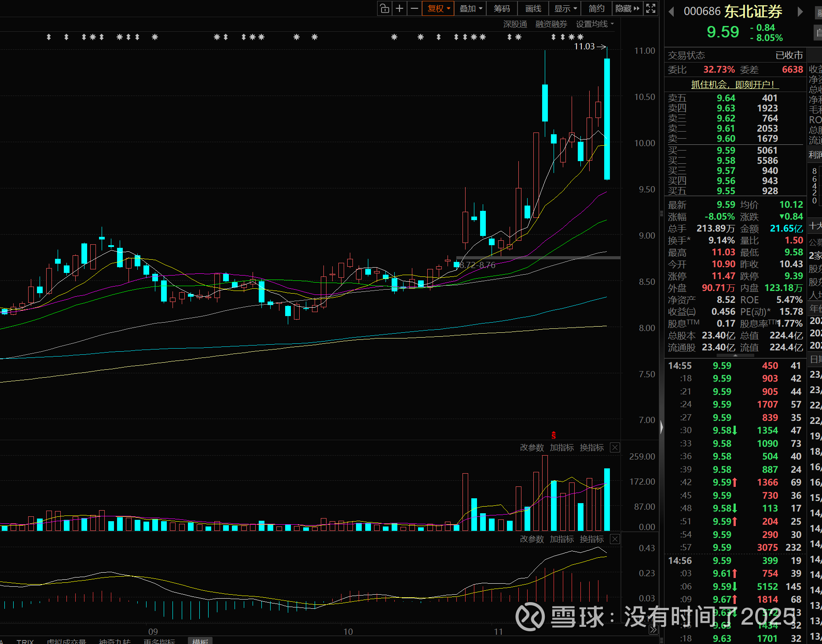Select the 模板 template tab

click(x=200, y=641)
